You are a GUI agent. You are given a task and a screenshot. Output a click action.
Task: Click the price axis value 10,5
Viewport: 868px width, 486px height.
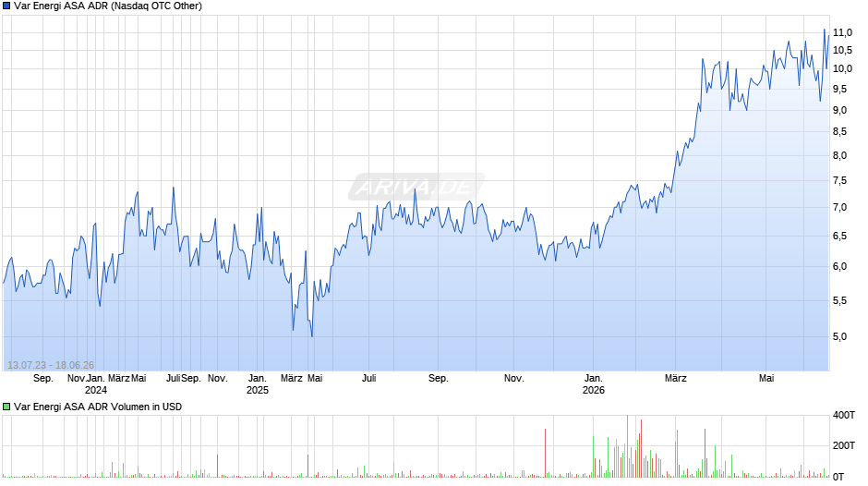tap(842, 51)
